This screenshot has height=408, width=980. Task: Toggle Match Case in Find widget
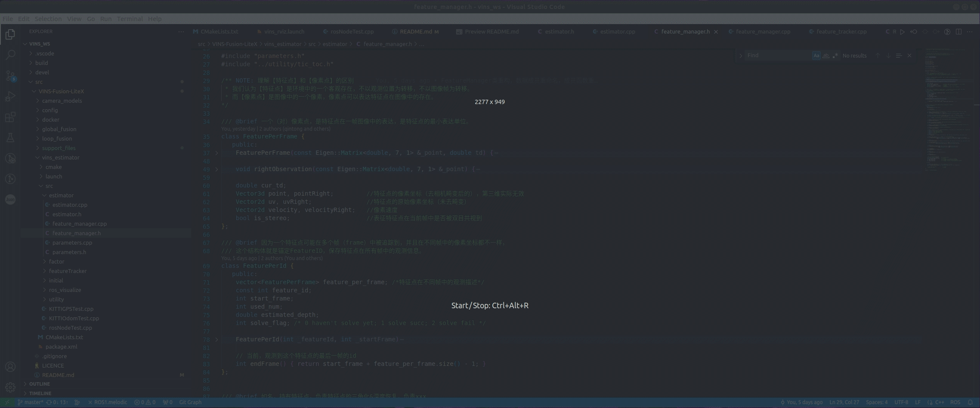click(x=816, y=55)
